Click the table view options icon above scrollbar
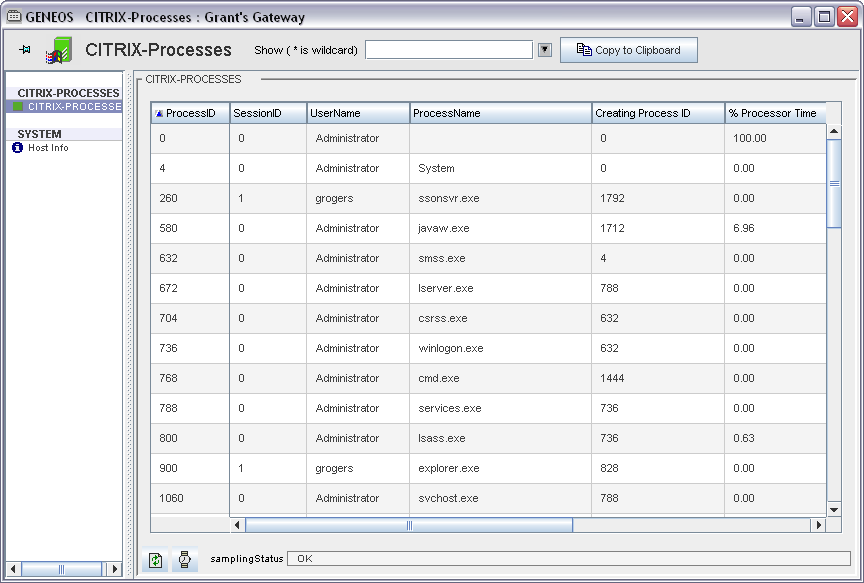This screenshot has height=583, width=864. (833, 114)
